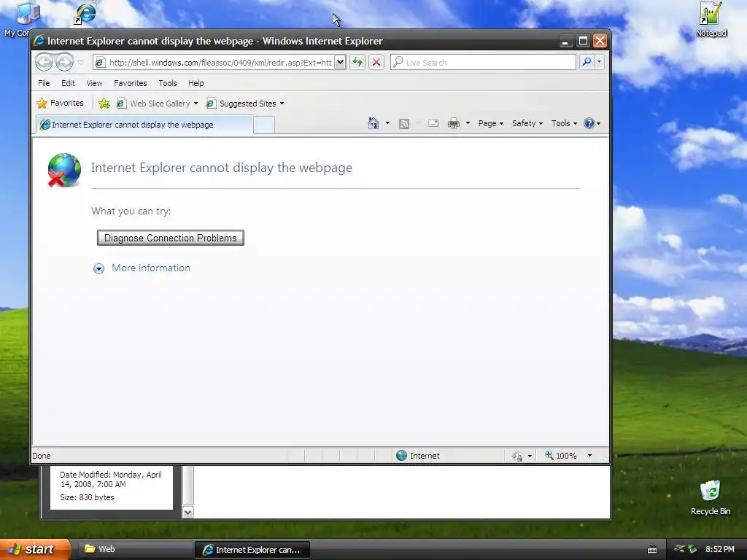Screen dimensions: 747x560
Task: Open the View menu
Action: click(94, 83)
